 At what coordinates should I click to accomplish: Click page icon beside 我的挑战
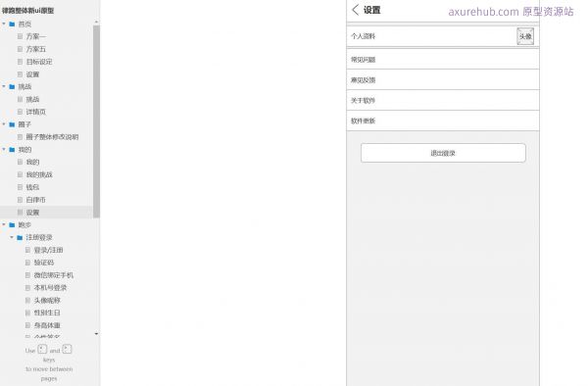(x=21, y=174)
